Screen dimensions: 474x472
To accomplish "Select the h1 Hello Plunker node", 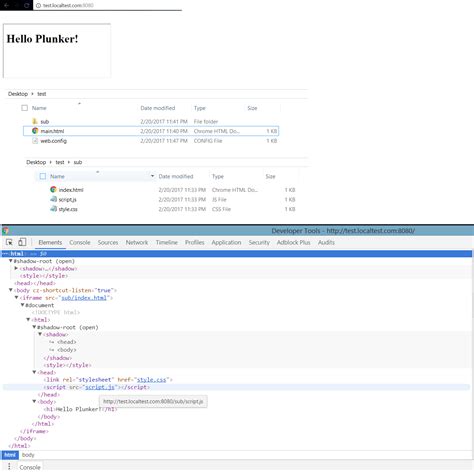I will point(80,409).
